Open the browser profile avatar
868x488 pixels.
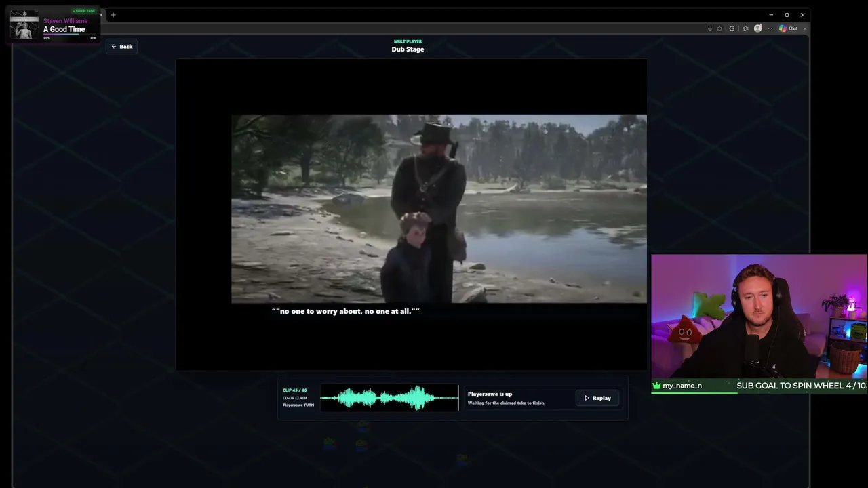click(758, 28)
